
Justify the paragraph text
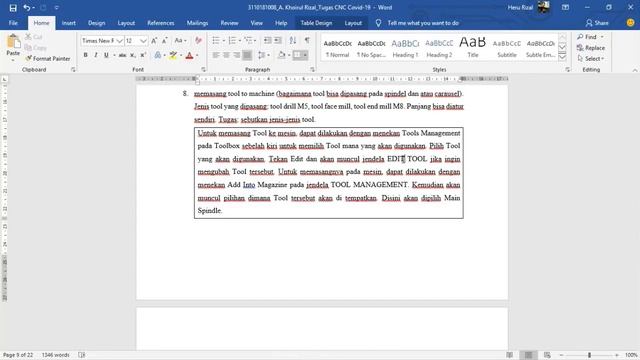[x=247, y=55]
